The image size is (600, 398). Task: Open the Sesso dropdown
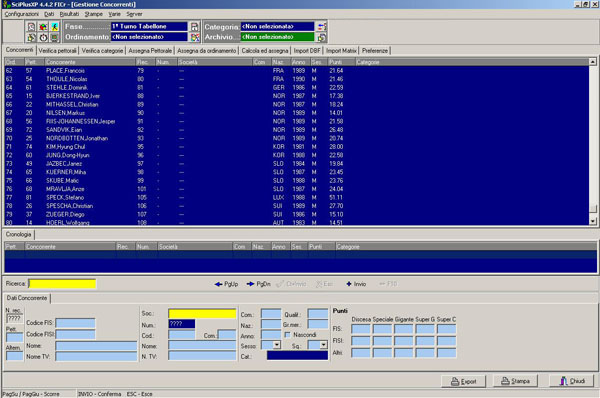(277, 345)
